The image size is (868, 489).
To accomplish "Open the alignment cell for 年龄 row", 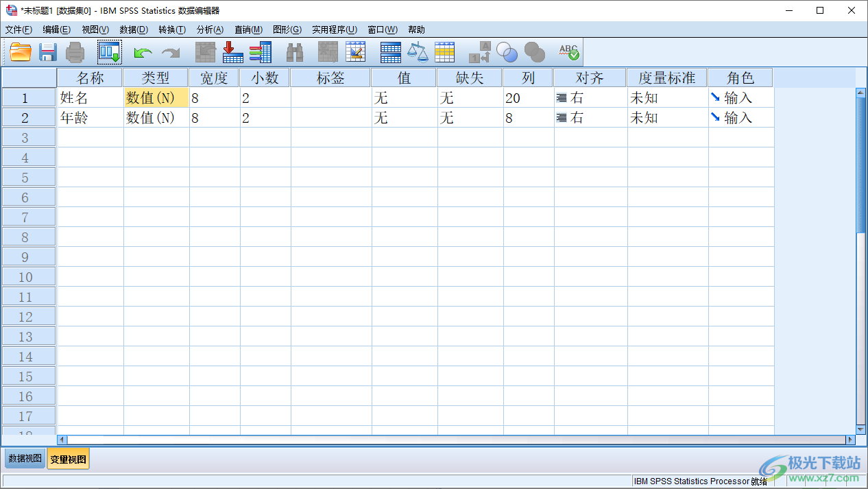I will click(590, 118).
